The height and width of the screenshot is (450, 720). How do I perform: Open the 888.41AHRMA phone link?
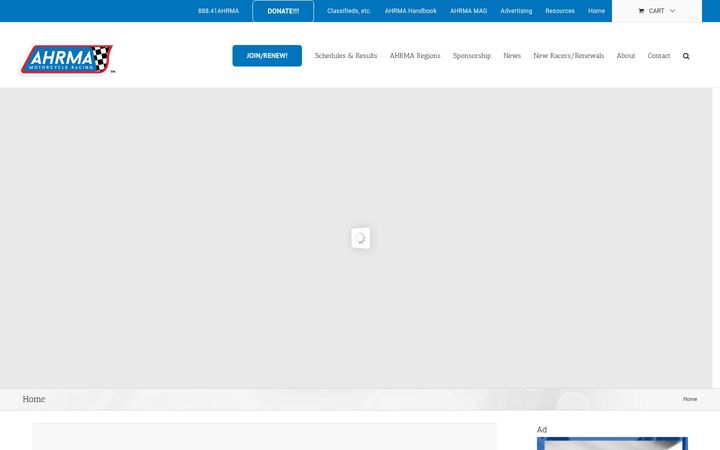(219, 11)
